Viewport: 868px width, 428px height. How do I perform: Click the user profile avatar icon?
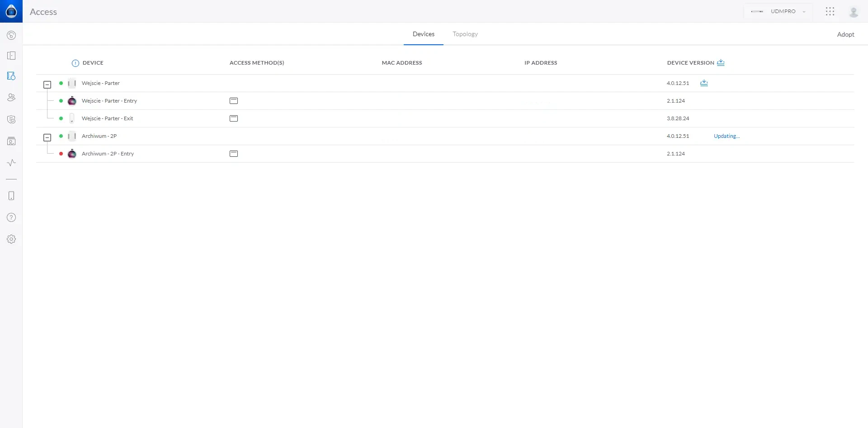(853, 12)
